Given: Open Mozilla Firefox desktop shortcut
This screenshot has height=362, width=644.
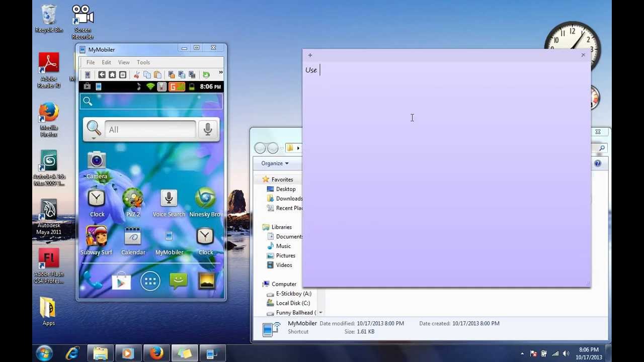Looking at the screenshot, I should 49,120.
